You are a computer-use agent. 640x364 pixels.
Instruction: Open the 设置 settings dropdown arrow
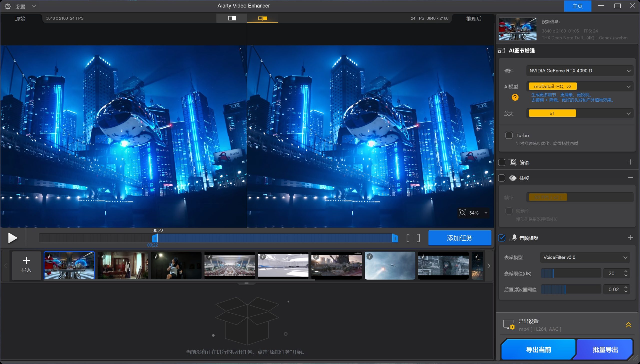click(34, 6)
